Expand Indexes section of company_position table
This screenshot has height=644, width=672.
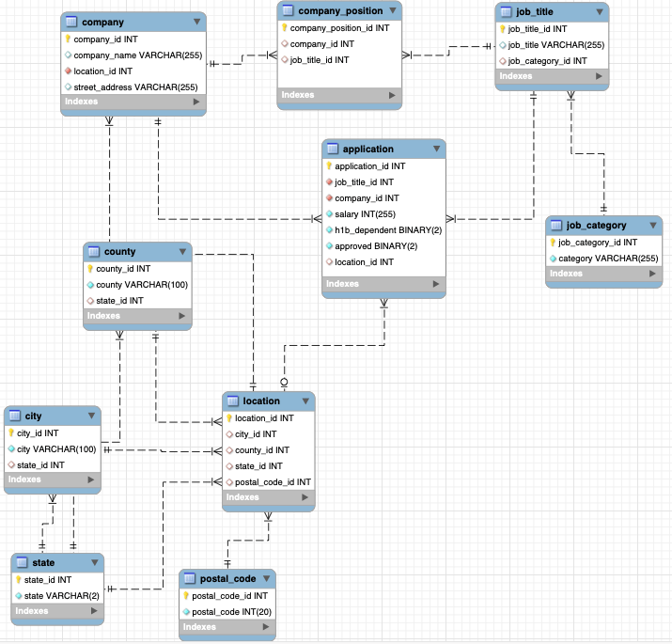(x=392, y=95)
